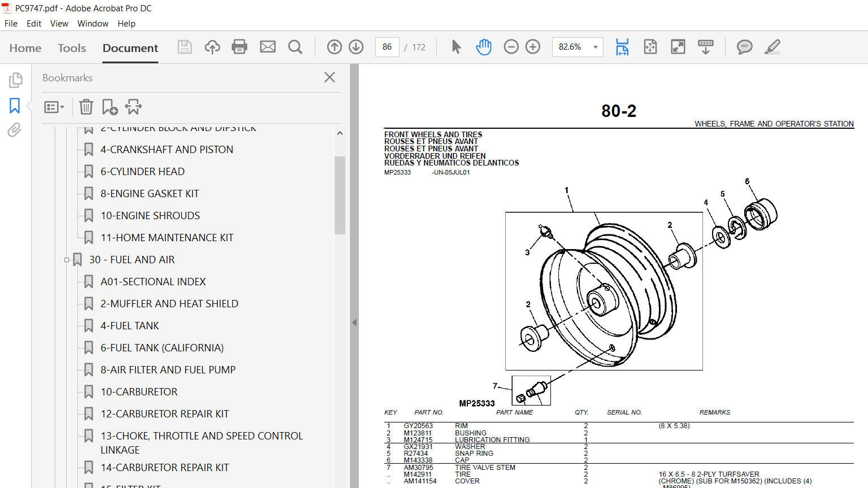Open bookmark A01-SECTIONAL INDEX
868x488 pixels.
[x=153, y=282]
